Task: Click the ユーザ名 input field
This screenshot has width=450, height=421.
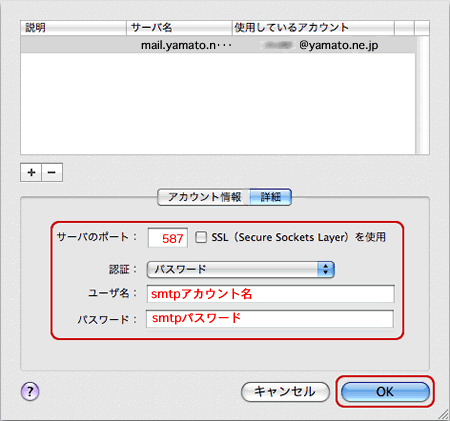Action: pyautogui.click(x=270, y=294)
